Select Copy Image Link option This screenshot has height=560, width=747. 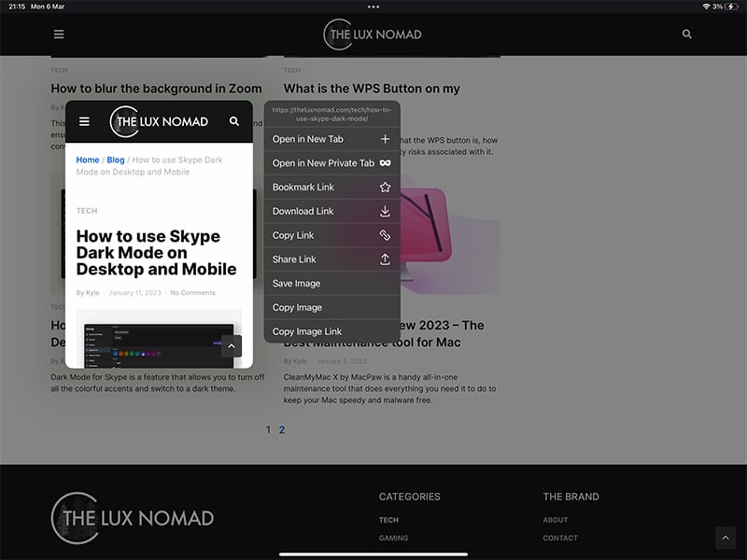tap(332, 331)
